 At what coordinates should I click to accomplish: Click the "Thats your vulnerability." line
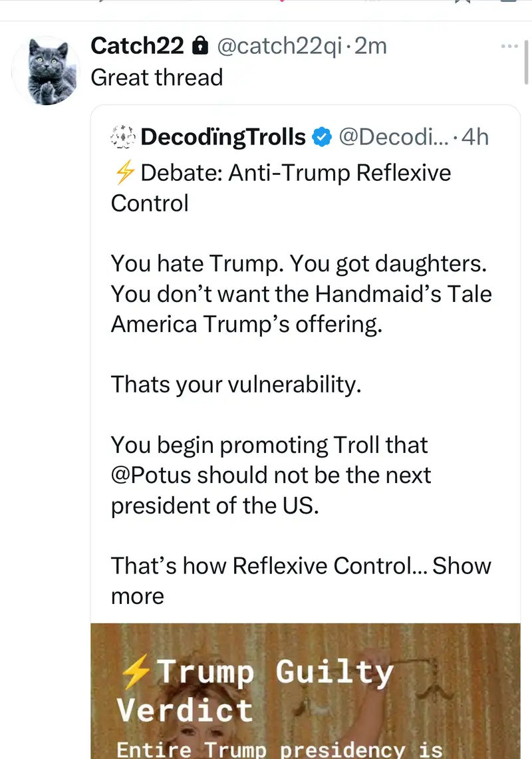pyautogui.click(x=235, y=384)
